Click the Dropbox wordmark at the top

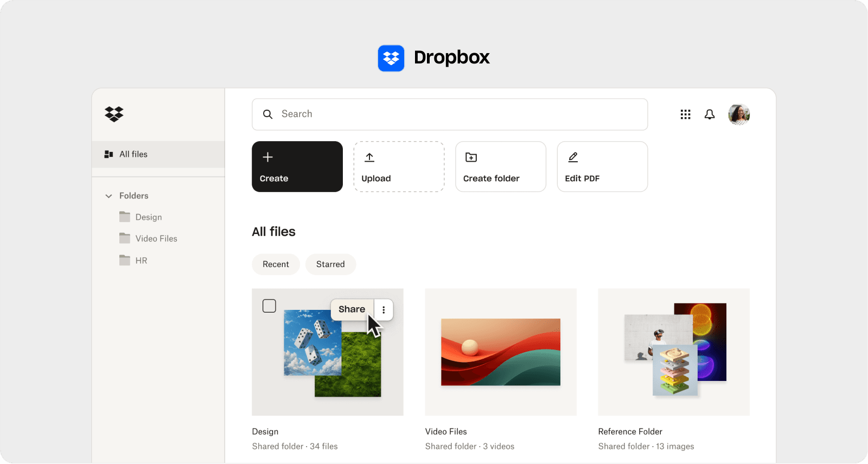(x=452, y=58)
